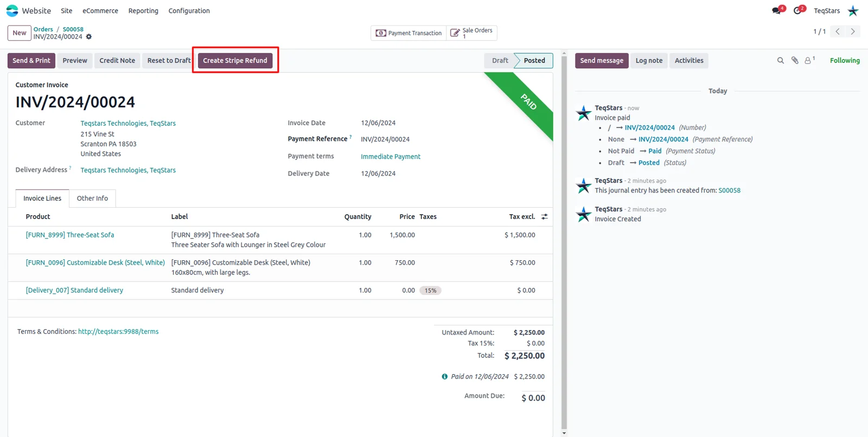Search messages with the magnifier icon
The image size is (868, 437).
coord(780,61)
